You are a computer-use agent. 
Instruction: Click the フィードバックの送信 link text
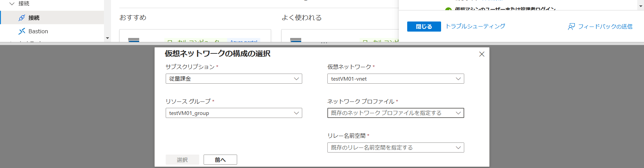605,27
